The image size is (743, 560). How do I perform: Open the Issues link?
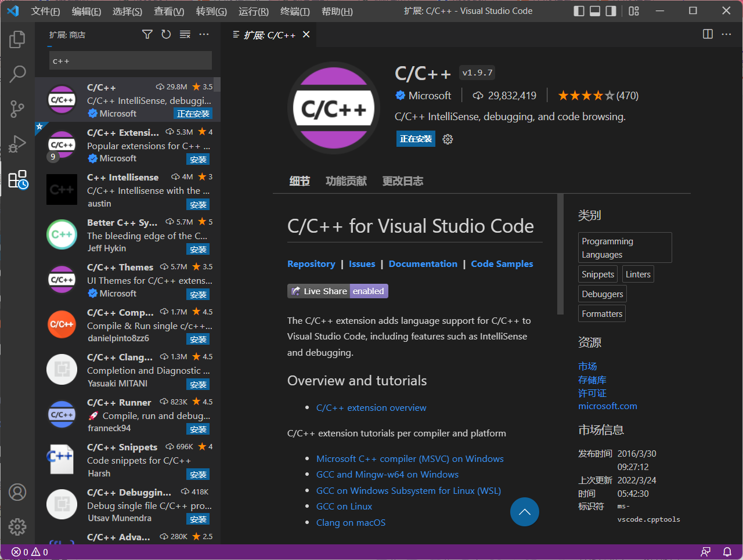click(x=362, y=263)
